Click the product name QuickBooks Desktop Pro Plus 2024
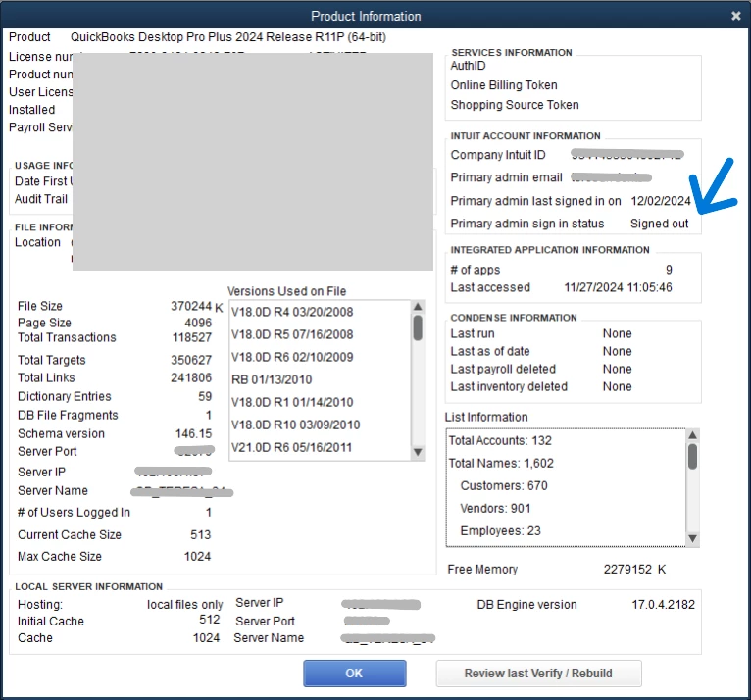Image resolution: width=751 pixels, height=700 pixels. (167, 37)
